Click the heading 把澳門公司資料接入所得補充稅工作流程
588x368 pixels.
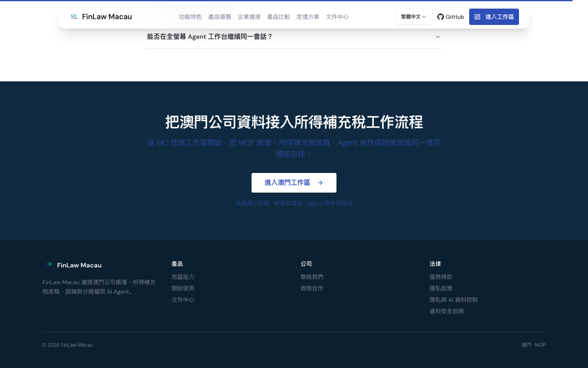click(294, 122)
